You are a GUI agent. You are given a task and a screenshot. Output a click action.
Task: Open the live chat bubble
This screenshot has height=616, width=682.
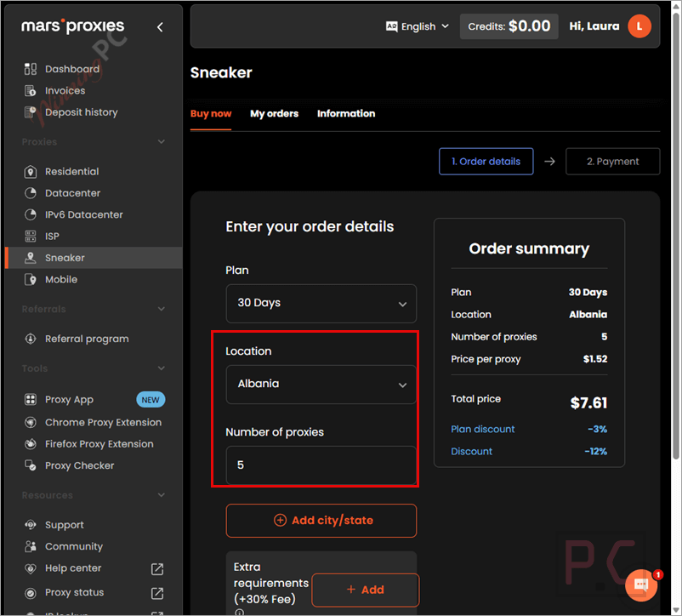640,585
